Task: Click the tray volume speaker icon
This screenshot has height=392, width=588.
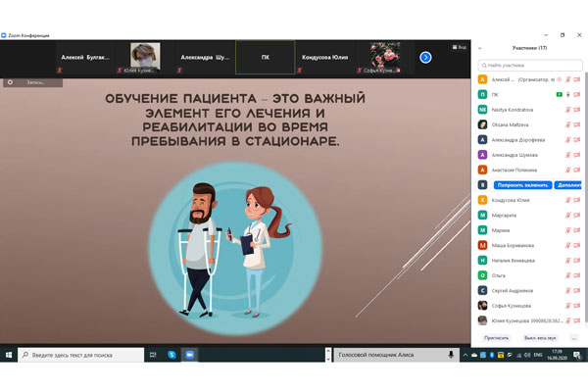Action: coord(527,355)
